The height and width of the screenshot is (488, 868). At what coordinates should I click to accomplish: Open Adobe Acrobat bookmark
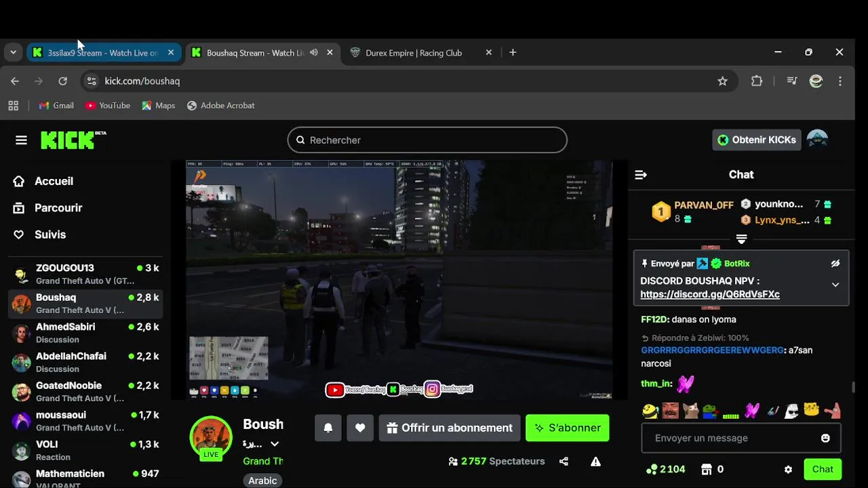tap(220, 106)
